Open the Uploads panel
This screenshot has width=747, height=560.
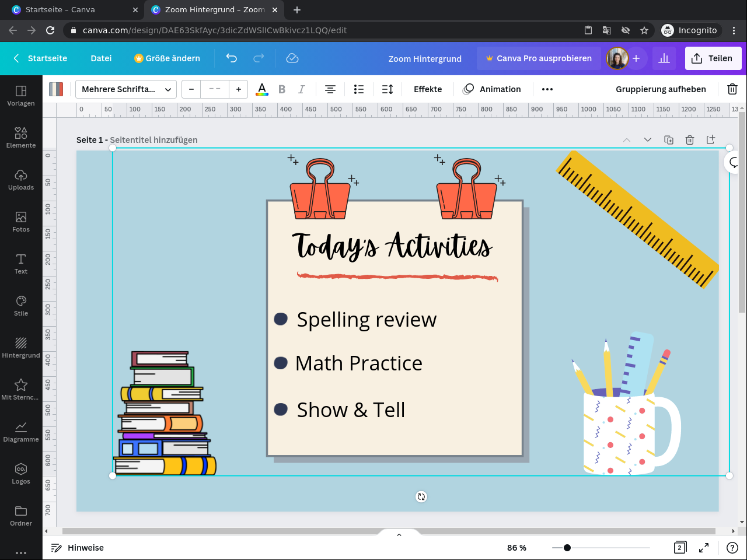point(21,180)
